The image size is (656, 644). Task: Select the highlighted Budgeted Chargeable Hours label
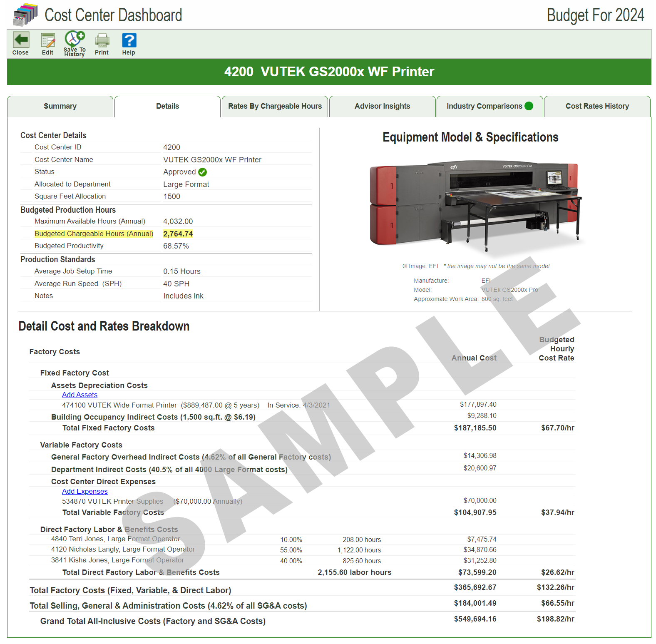click(94, 234)
